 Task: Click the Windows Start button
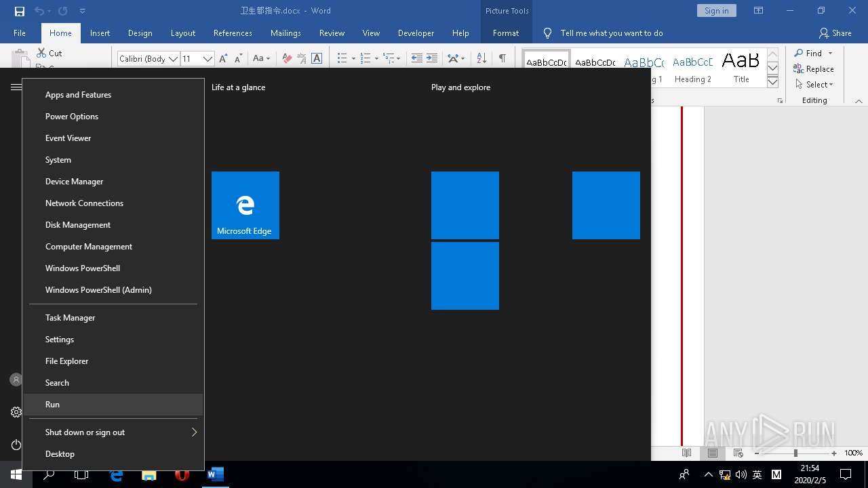[16, 474]
